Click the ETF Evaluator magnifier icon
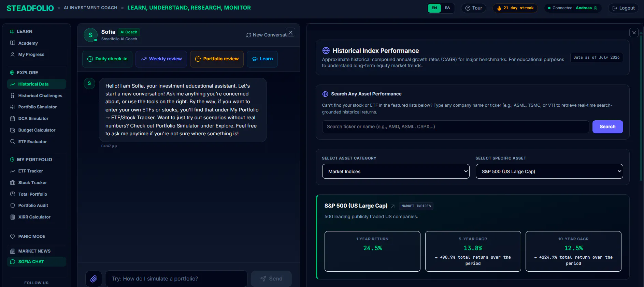644x287 pixels. tap(13, 142)
